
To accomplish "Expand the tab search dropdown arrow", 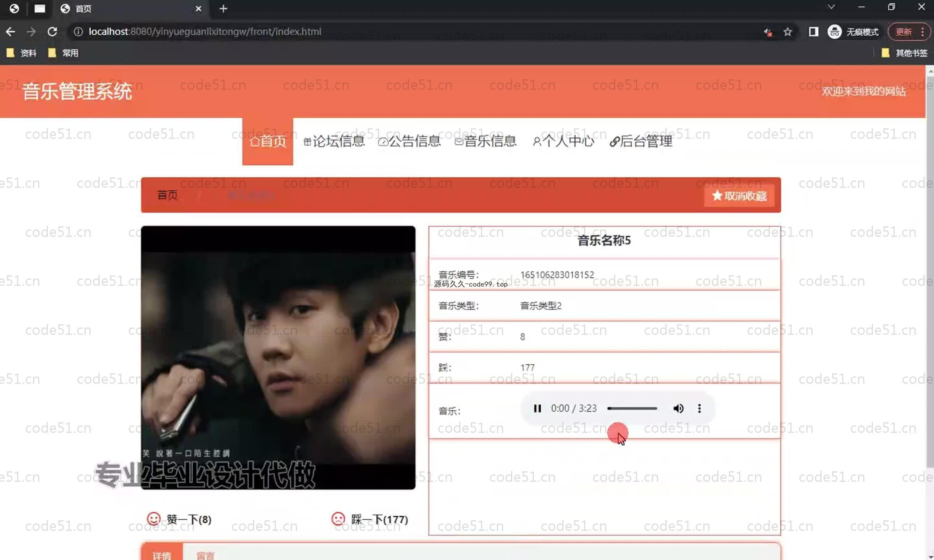I will (831, 7).
